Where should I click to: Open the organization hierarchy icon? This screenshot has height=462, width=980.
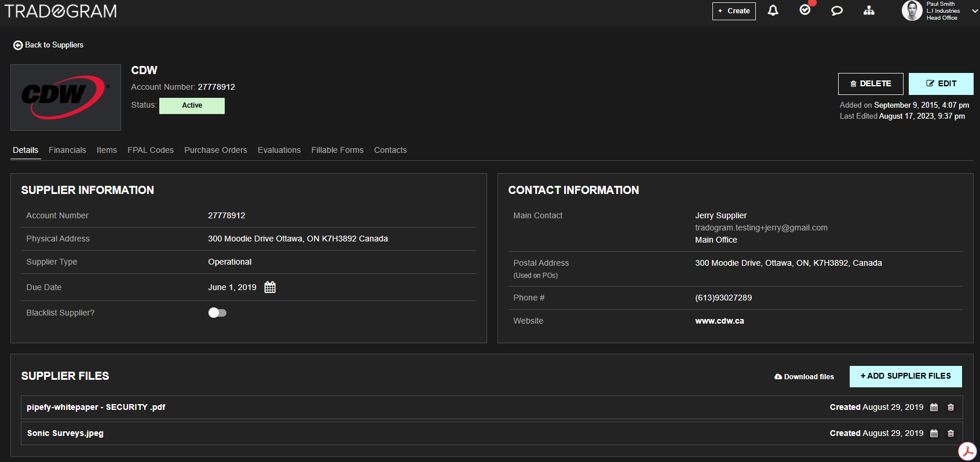(x=869, y=10)
